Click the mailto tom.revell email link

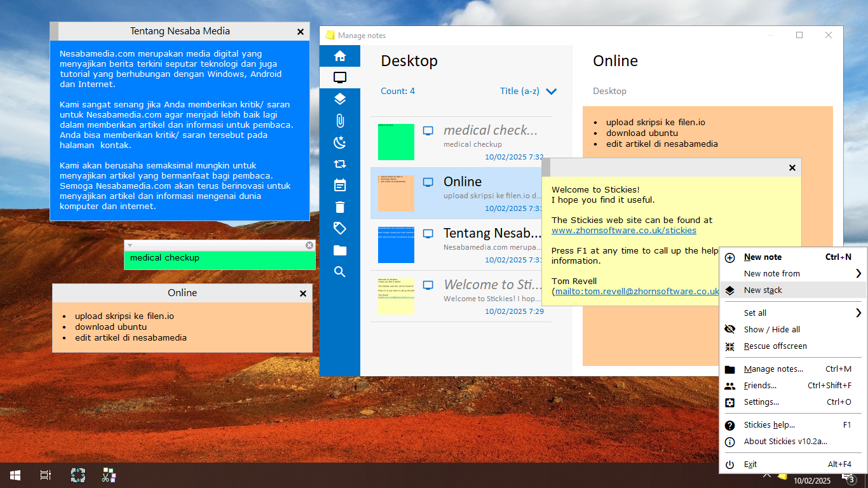[x=636, y=292]
